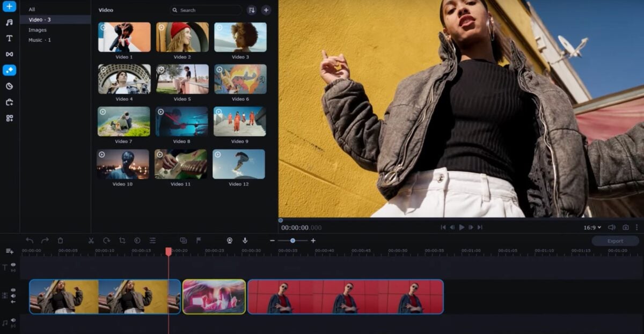Image resolution: width=644 pixels, height=334 pixels.
Task: Toggle visibility eye on the video track
Action: coord(13,291)
